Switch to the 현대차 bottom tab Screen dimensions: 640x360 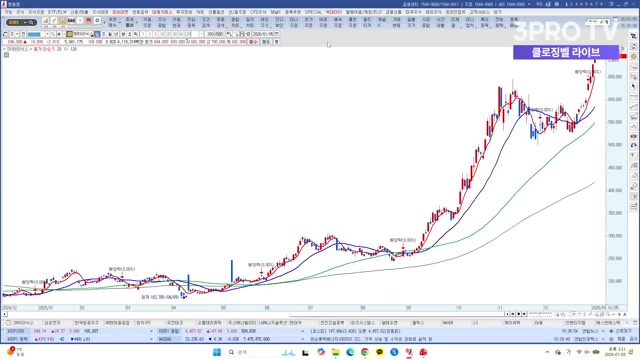(296, 323)
